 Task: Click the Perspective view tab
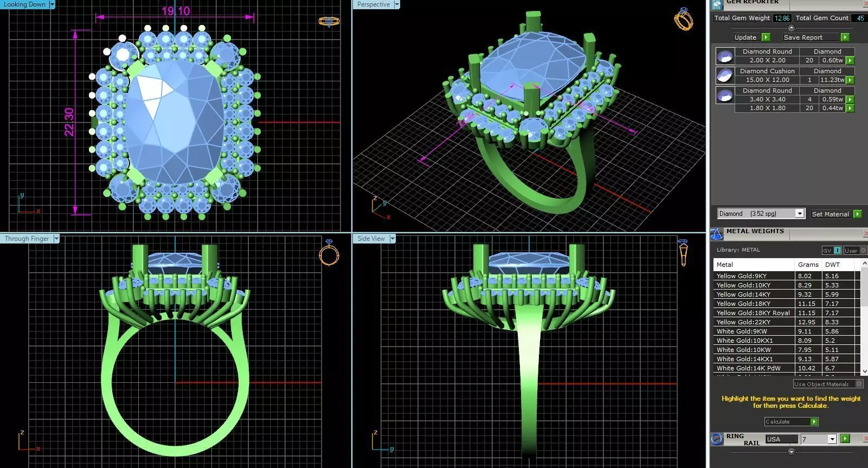point(374,4)
